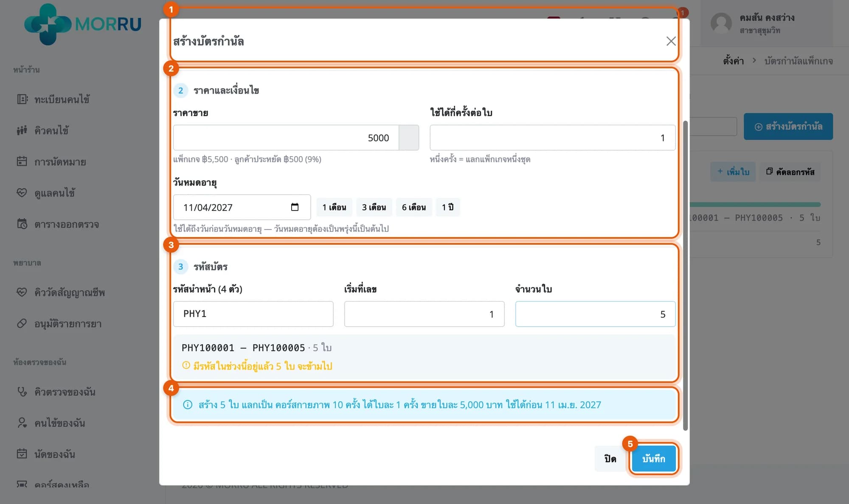
Task: Click ปิด to dismiss the dialog
Action: (x=610, y=459)
